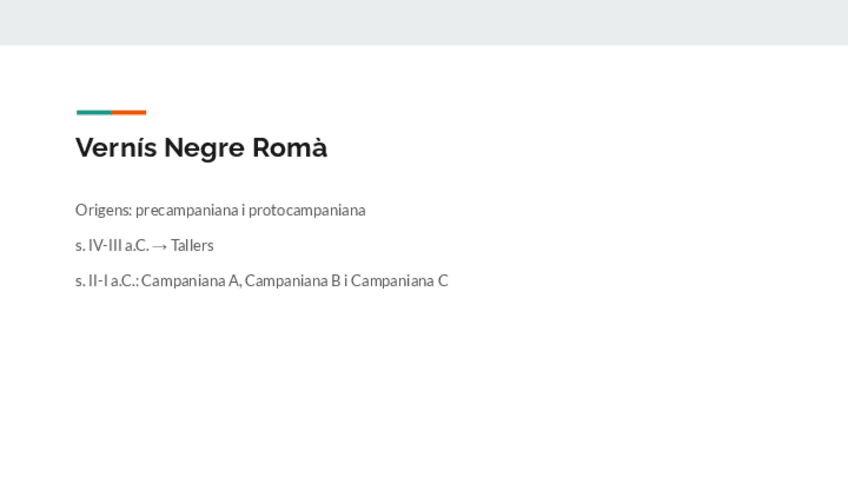848x477 pixels.
Task: Click the slide title "Vernís Negre Romà"
Action: pos(201,148)
